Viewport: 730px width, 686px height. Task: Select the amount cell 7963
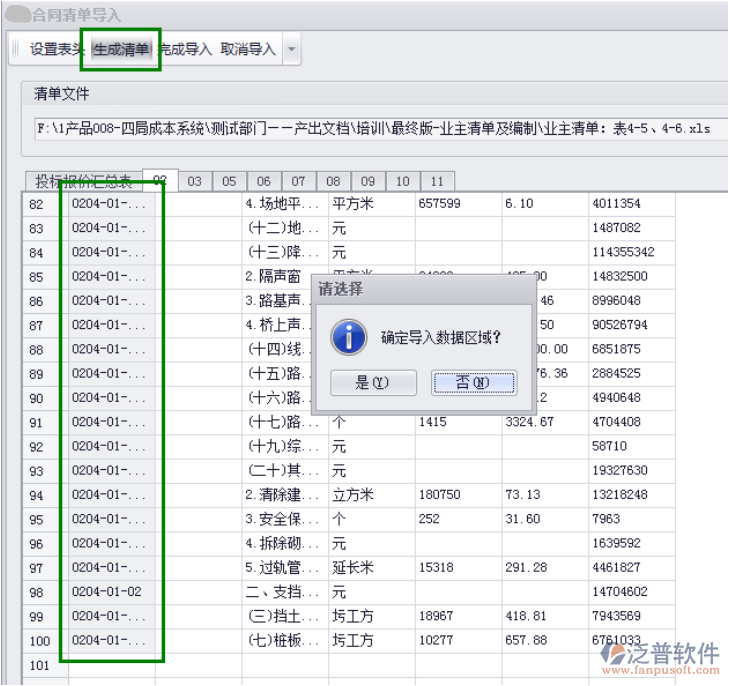point(632,519)
